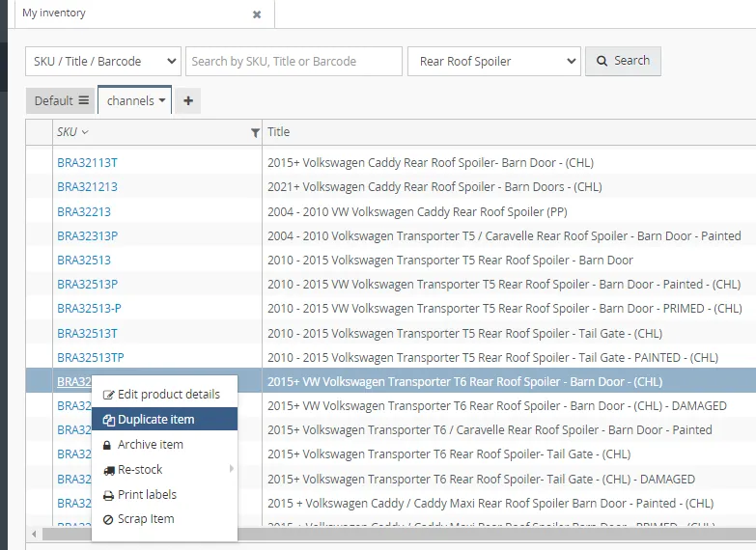Add a new view with plus button
This screenshot has width=756, height=550.
pyautogui.click(x=188, y=100)
